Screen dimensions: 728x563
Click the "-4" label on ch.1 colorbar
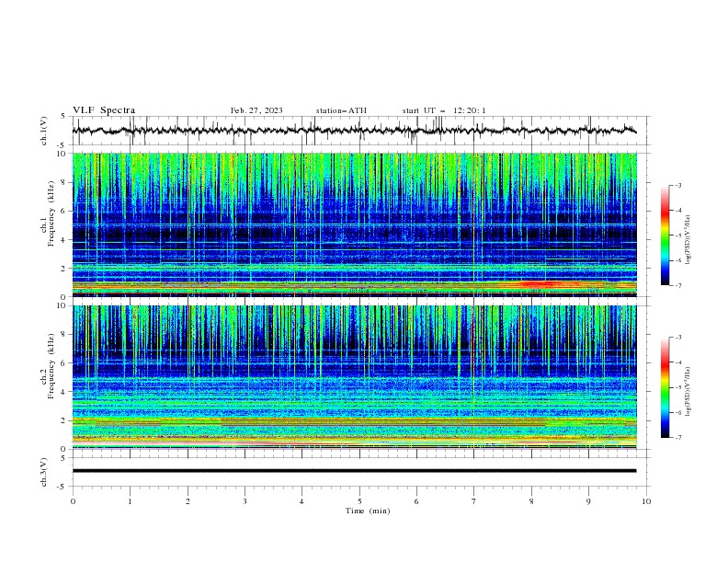pyautogui.click(x=677, y=211)
